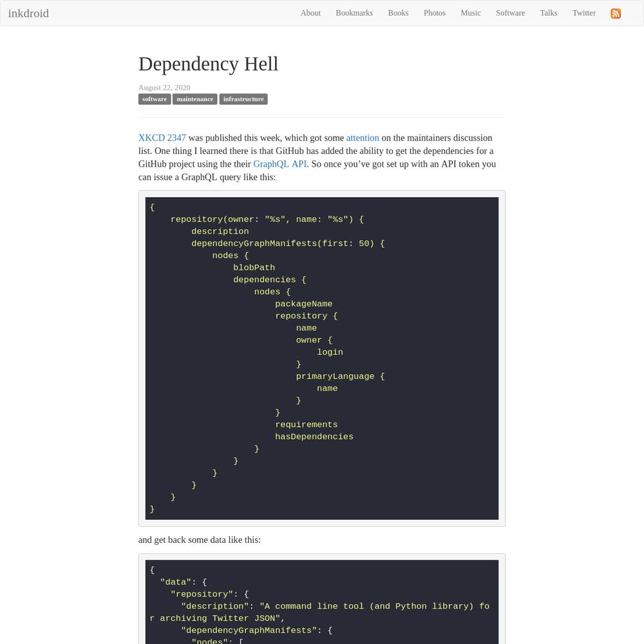Click the login code line

click(330, 352)
